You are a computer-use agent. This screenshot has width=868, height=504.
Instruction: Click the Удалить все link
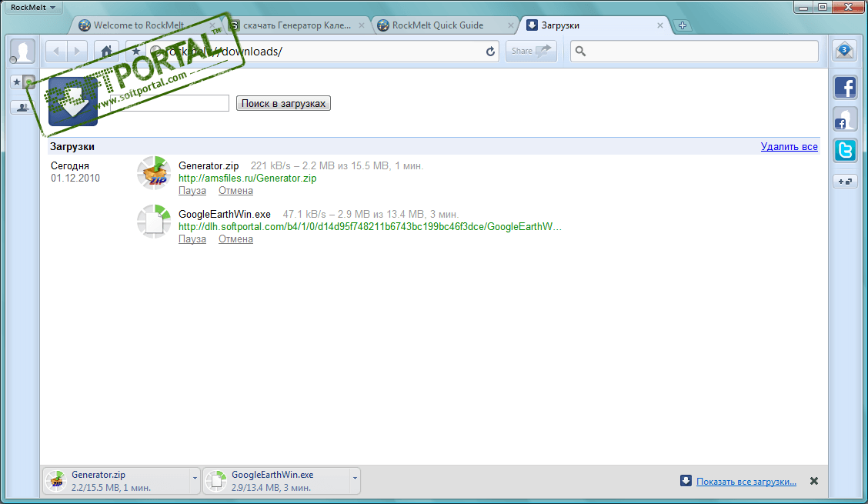pyautogui.click(x=789, y=147)
